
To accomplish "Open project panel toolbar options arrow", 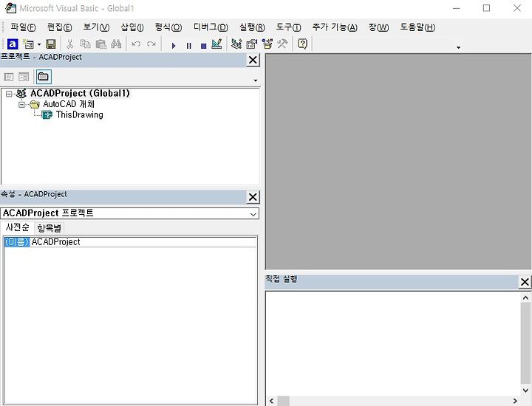I will tap(256, 80).
